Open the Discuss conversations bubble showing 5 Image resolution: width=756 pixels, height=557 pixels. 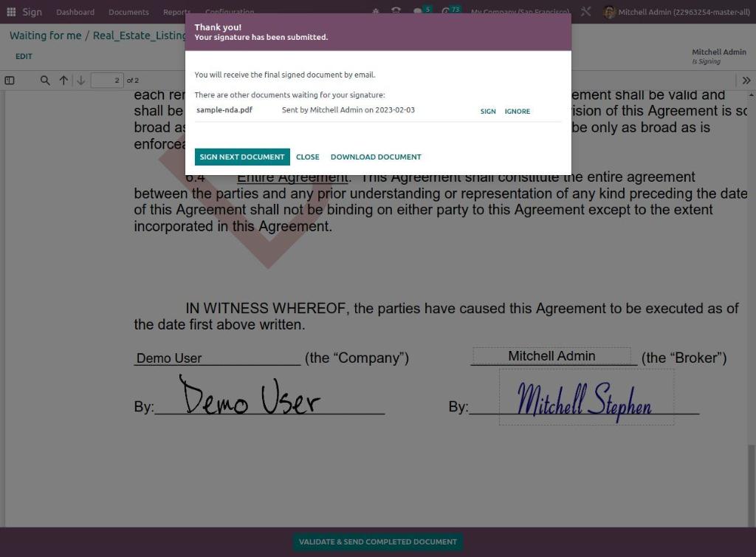point(418,10)
